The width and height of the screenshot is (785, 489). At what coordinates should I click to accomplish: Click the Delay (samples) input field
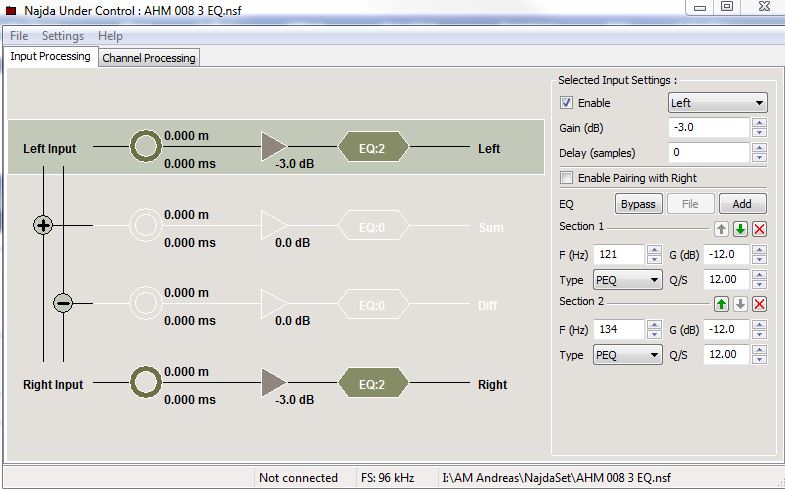coord(708,152)
